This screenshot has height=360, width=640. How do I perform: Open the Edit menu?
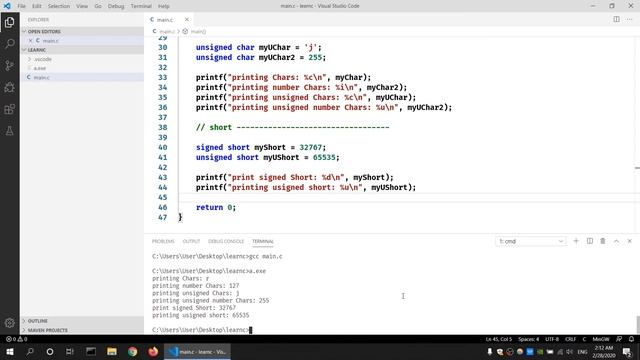coord(37,6)
